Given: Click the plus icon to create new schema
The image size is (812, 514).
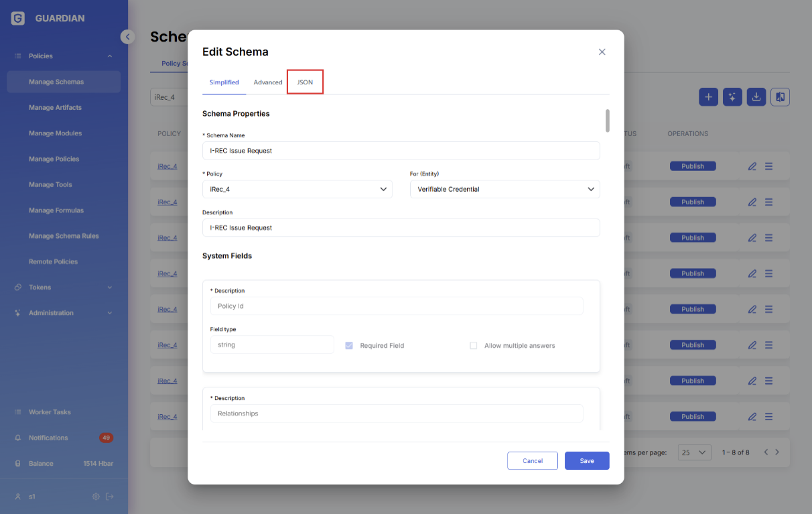Looking at the screenshot, I should 708,97.
